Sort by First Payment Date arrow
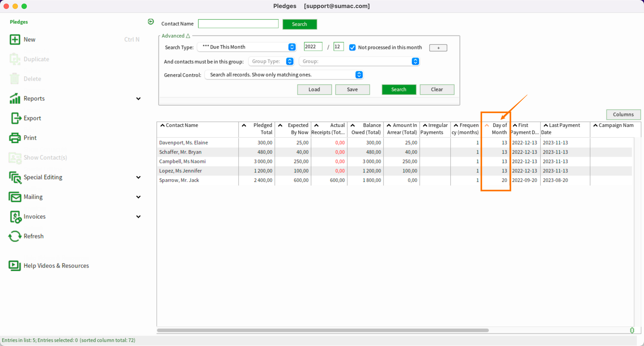Viewport: 644px width, 346px height. click(x=515, y=125)
